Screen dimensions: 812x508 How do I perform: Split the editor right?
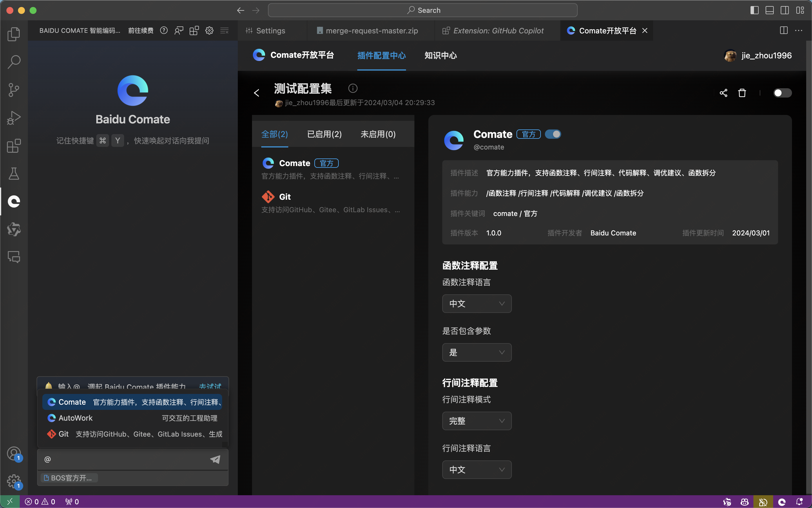coord(784,30)
